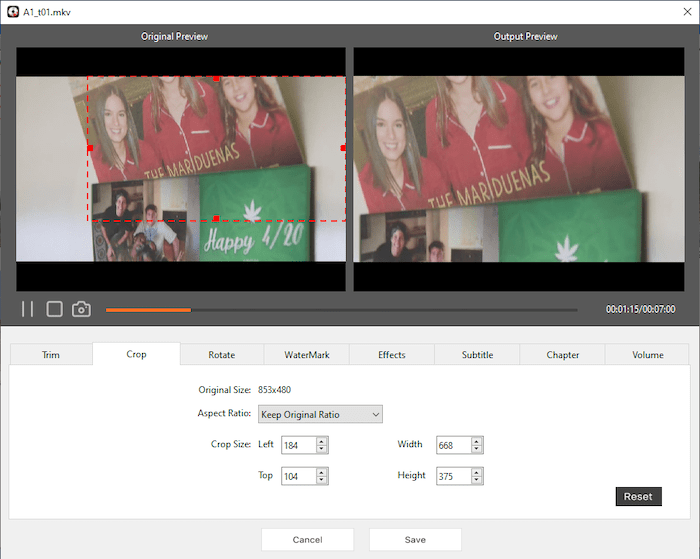Pause the video playback
The image size is (700, 559).
(28, 309)
